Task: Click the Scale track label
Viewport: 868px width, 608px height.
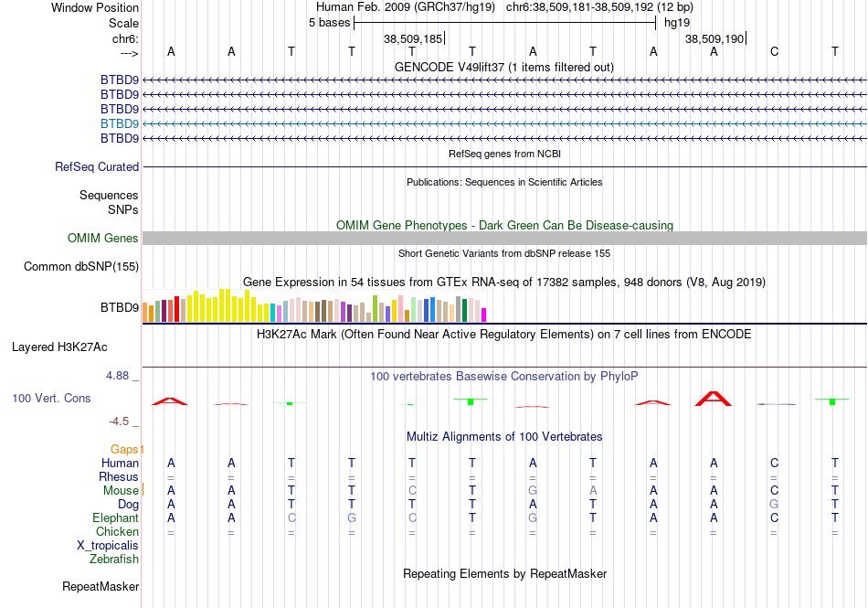Action: pyautogui.click(x=123, y=23)
